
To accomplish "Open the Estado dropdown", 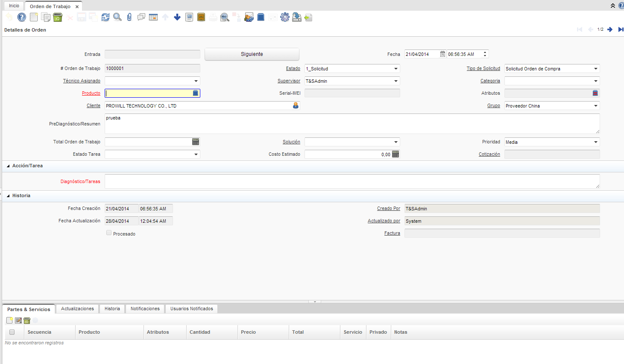I will click(x=396, y=69).
